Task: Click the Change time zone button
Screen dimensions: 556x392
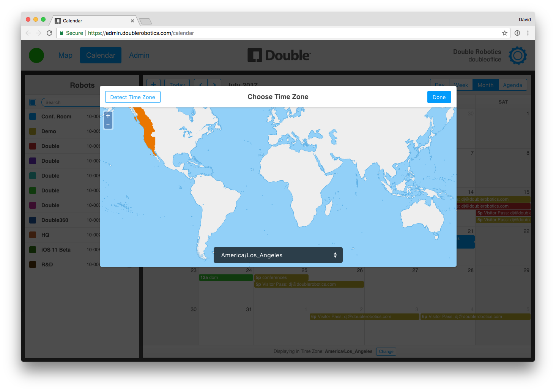Action: coord(386,351)
